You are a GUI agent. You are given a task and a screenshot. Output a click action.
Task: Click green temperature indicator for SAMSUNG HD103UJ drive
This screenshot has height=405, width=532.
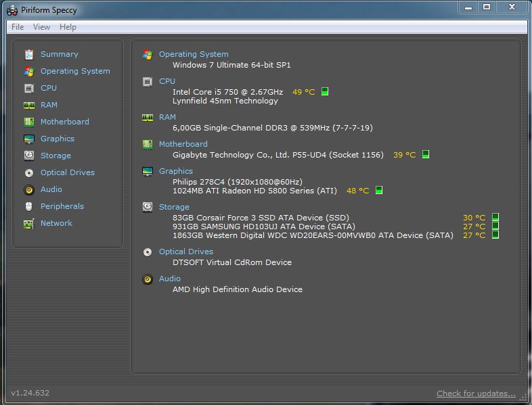pyautogui.click(x=495, y=226)
